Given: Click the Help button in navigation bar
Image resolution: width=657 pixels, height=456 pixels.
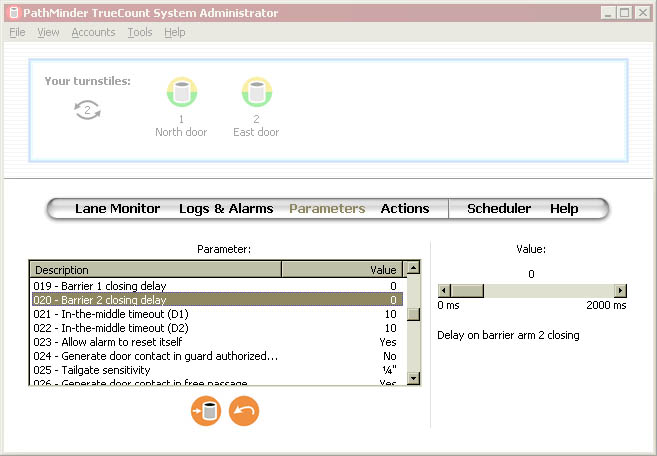Looking at the screenshot, I should (x=564, y=209).
